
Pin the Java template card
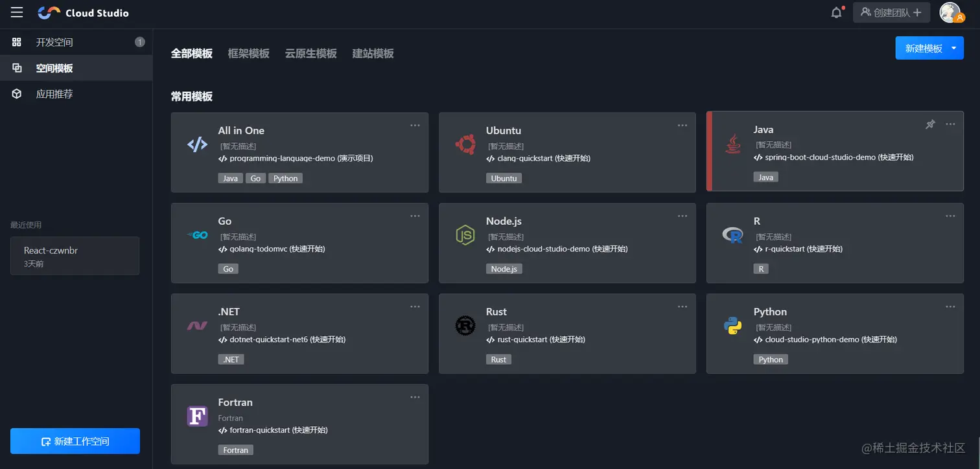coord(930,124)
